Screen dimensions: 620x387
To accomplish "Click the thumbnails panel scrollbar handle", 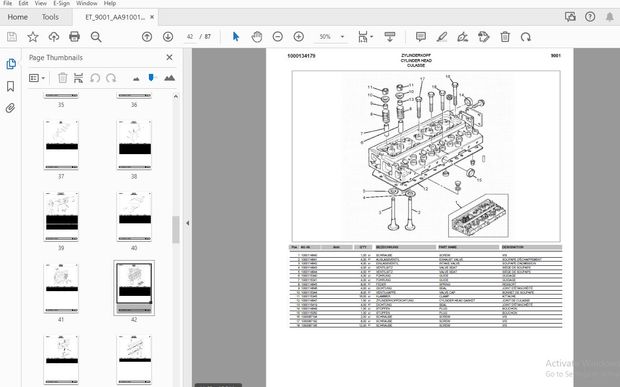I will [x=176, y=230].
